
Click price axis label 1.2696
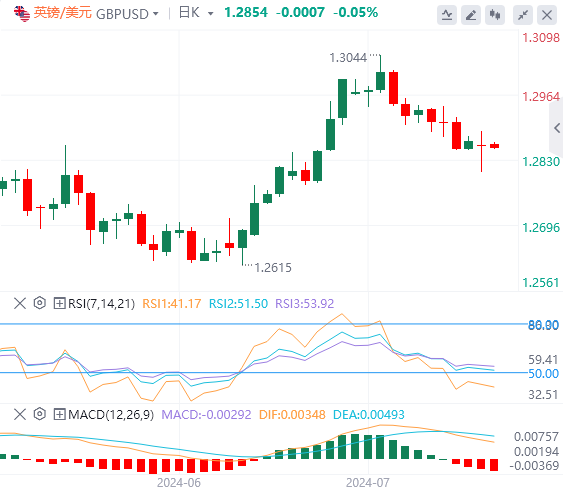tap(541, 228)
